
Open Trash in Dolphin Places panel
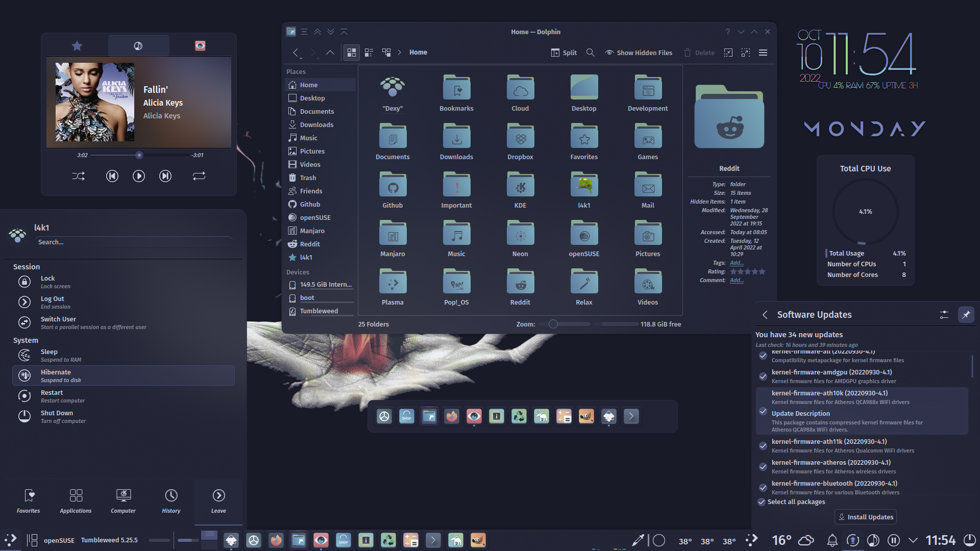[x=320, y=178]
